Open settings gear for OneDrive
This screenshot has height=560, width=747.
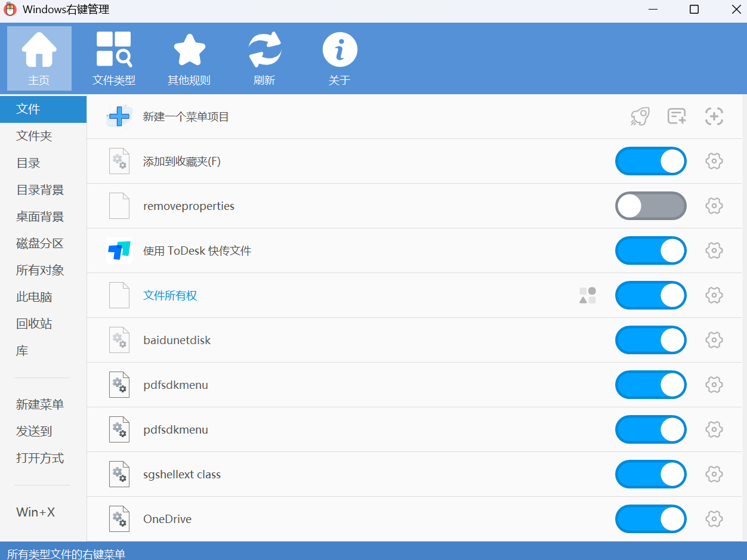(714, 519)
